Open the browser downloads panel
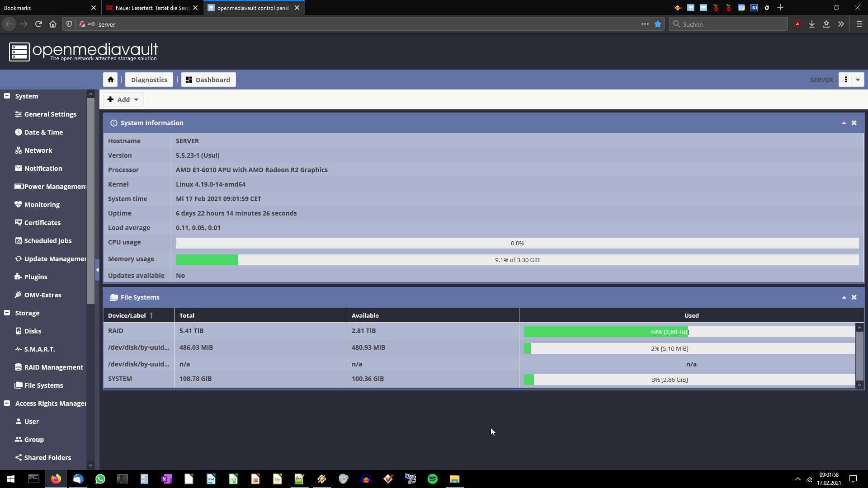Viewport: 868px width, 488px height. [x=812, y=24]
